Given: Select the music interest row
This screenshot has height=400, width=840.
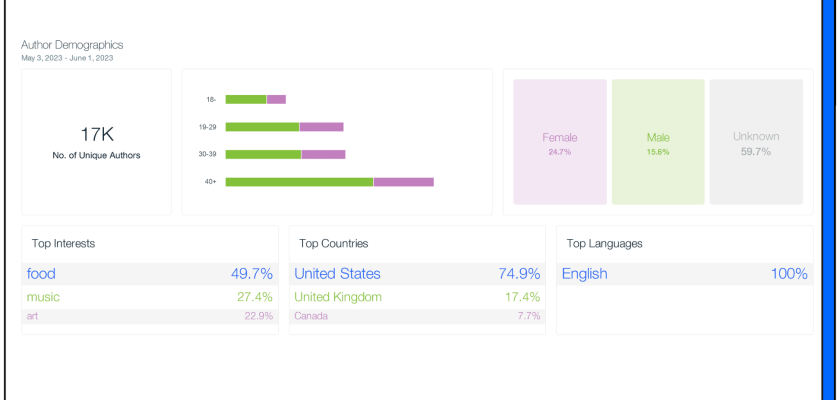Looking at the screenshot, I should coord(150,297).
